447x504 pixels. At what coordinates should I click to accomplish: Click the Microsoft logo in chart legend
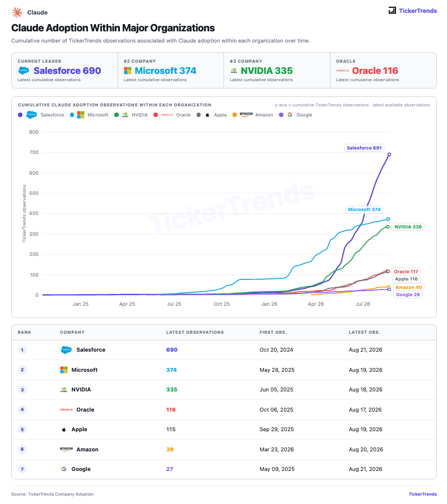coord(81,115)
